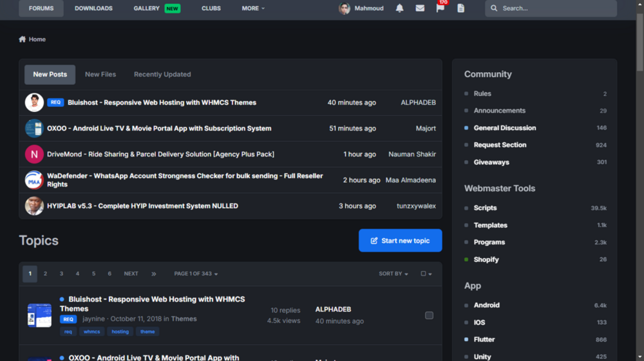
Task: Open the Templates forum link
Action: (x=490, y=225)
